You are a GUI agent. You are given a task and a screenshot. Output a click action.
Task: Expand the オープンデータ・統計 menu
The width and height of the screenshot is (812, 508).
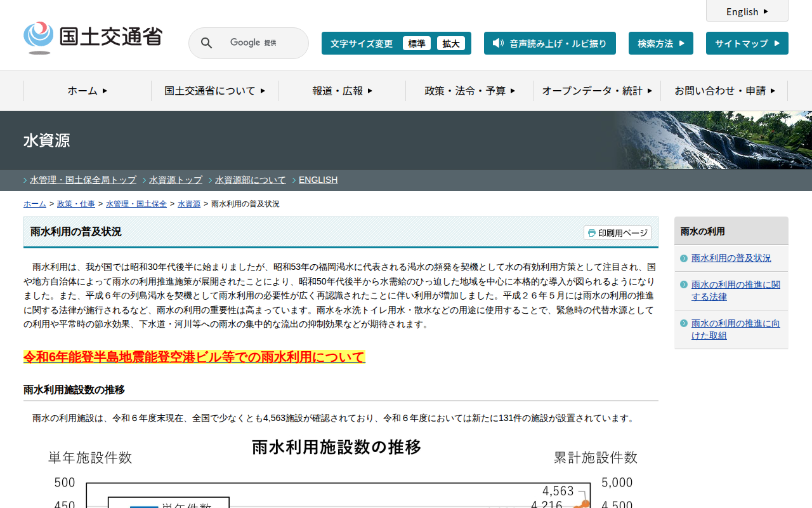pyautogui.click(x=596, y=91)
